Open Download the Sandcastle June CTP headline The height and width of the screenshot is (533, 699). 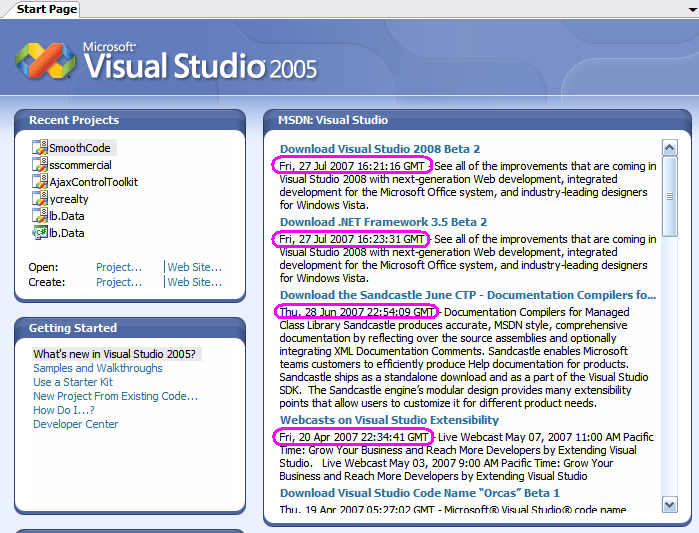pyautogui.click(x=468, y=295)
